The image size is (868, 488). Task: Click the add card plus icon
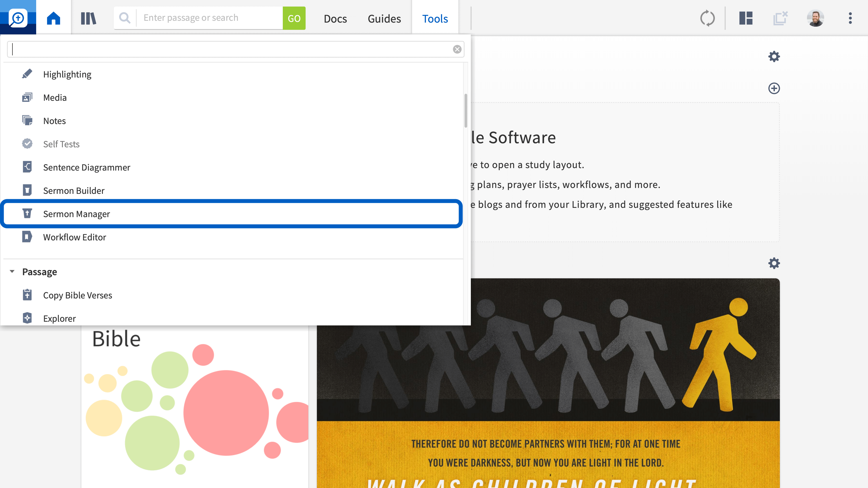(774, 88)
